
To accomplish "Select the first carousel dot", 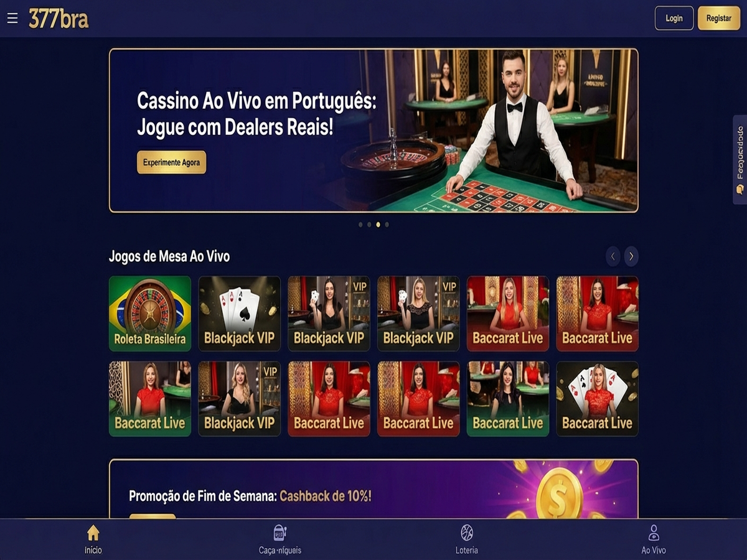I will point(360,225).
